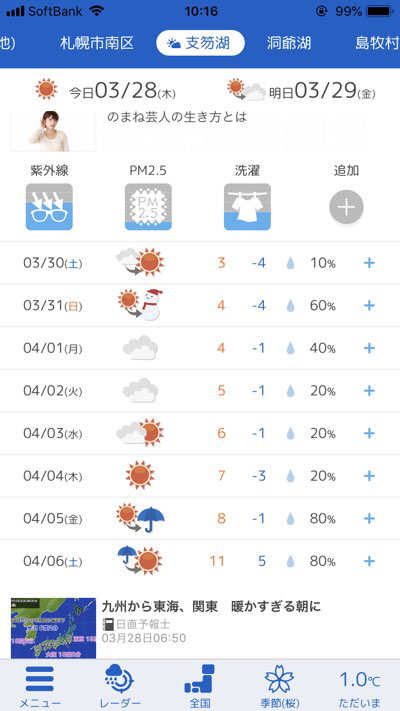Tap the weather map news thumbnail

tap(54, 628)
